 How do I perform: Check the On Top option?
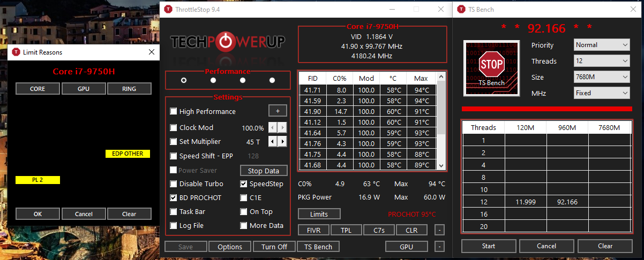[244, 211]
